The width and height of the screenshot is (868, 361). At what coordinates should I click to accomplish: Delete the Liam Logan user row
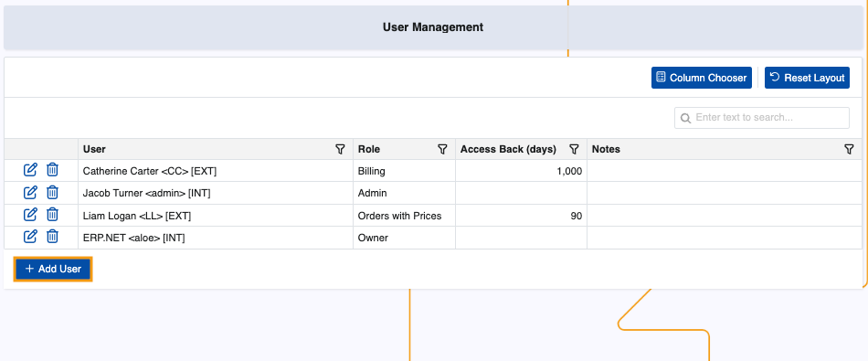pos(52,214)
